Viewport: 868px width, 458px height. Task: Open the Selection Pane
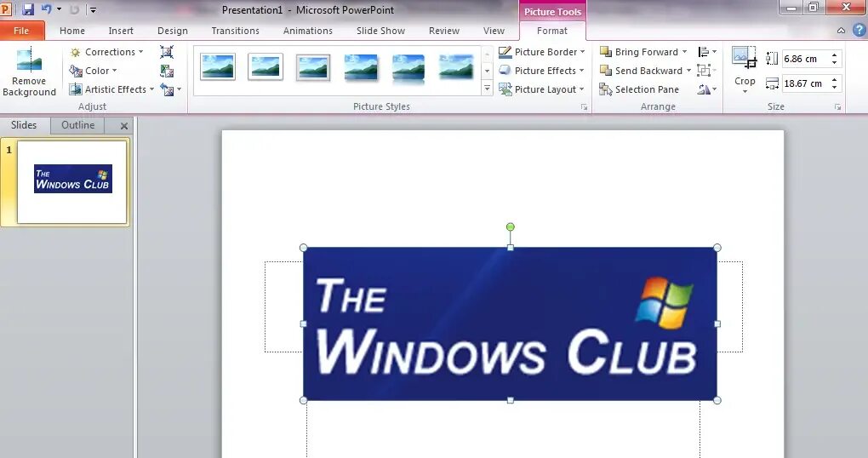pyautogui.click(x=640, y=89)
